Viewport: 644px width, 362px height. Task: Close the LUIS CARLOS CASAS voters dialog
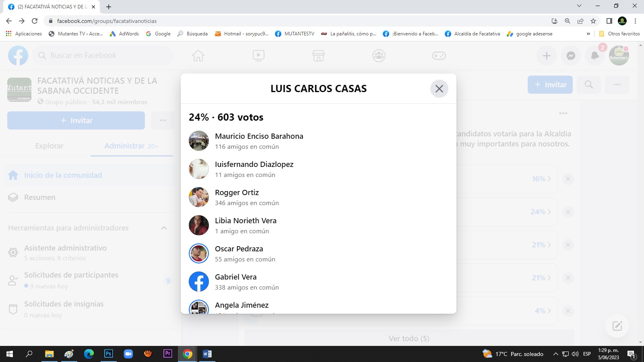pos(439,88)
